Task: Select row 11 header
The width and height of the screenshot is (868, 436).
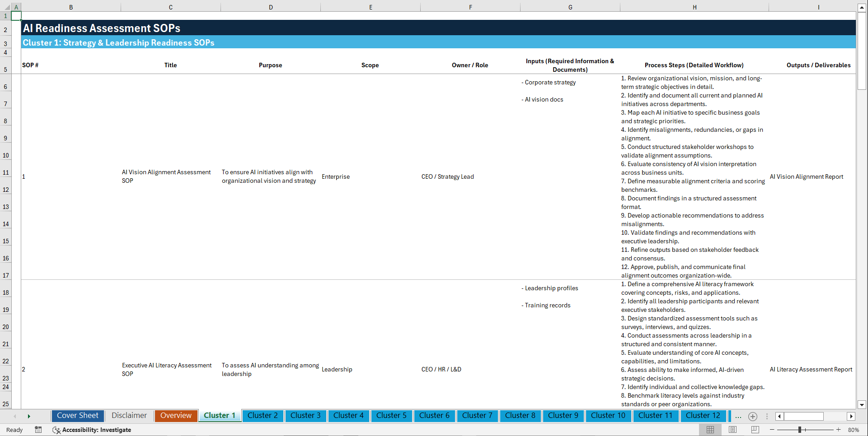Action: coord(6,172)
